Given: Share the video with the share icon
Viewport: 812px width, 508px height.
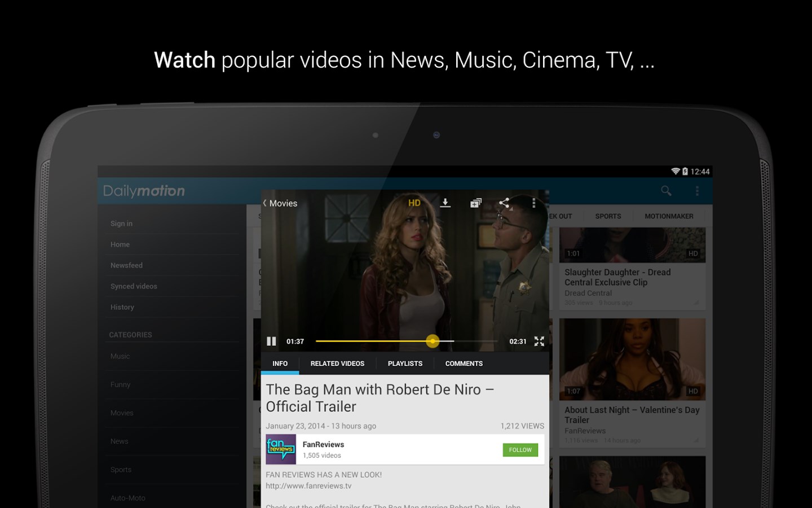Looking at the screenshot, I should (x=504, y=203).
